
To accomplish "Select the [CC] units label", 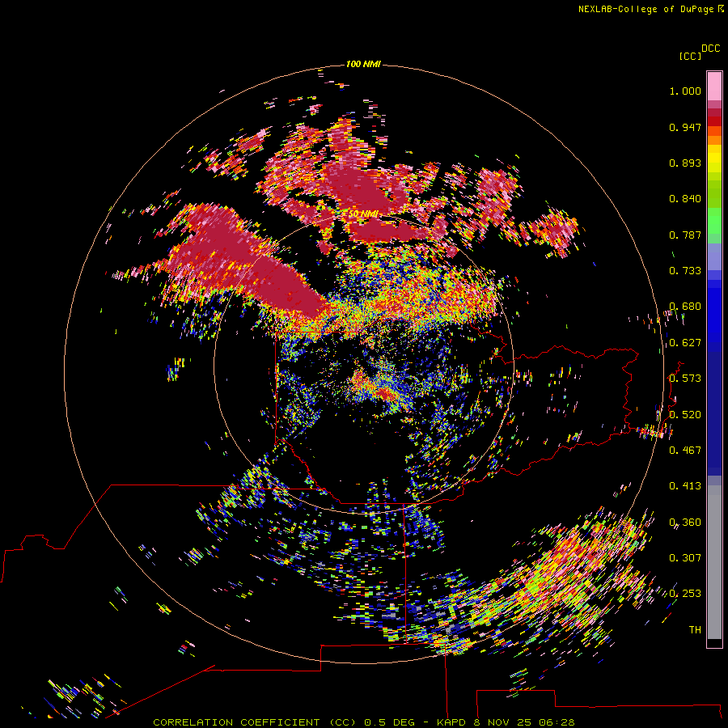I will pos(691,56).
